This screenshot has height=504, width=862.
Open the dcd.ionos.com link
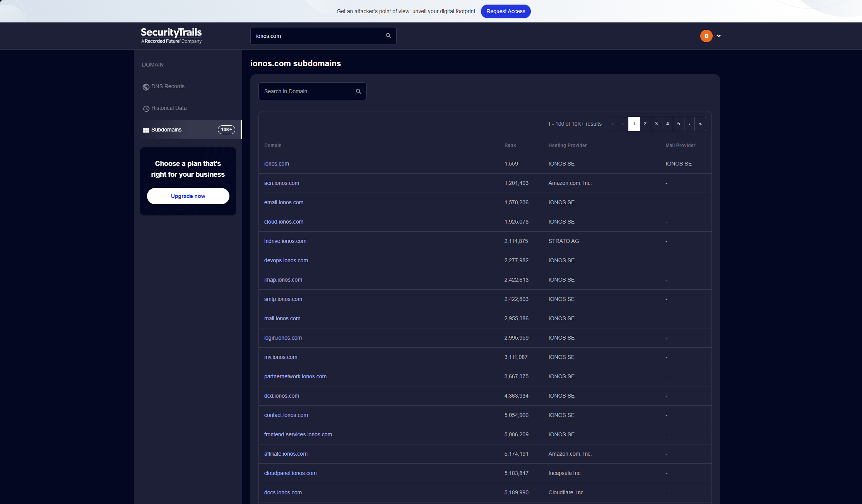[x=282, y=396]
